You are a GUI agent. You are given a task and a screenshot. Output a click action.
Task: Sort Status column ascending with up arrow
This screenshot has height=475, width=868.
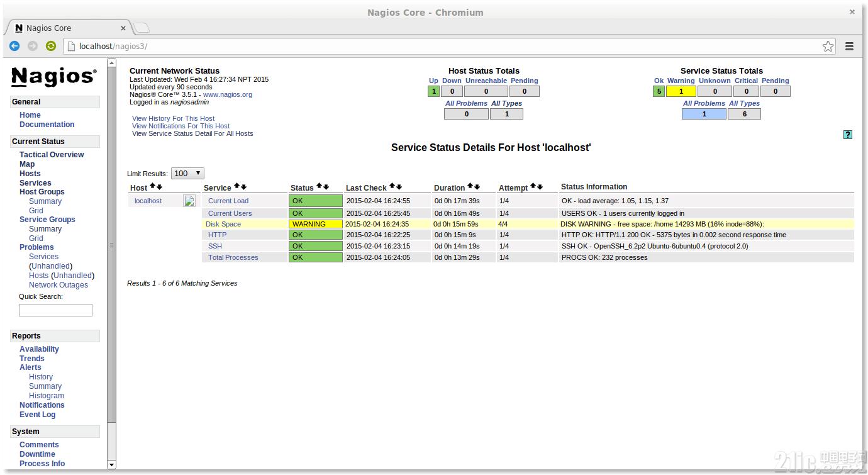coord(319,187)
